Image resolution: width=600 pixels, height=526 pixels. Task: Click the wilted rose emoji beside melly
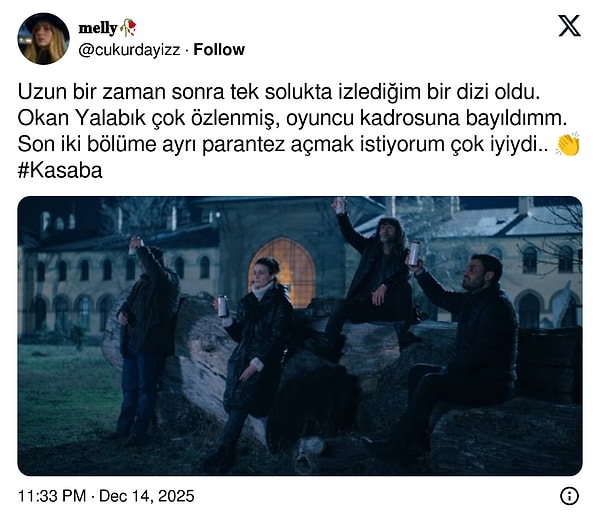click(128, 28)
